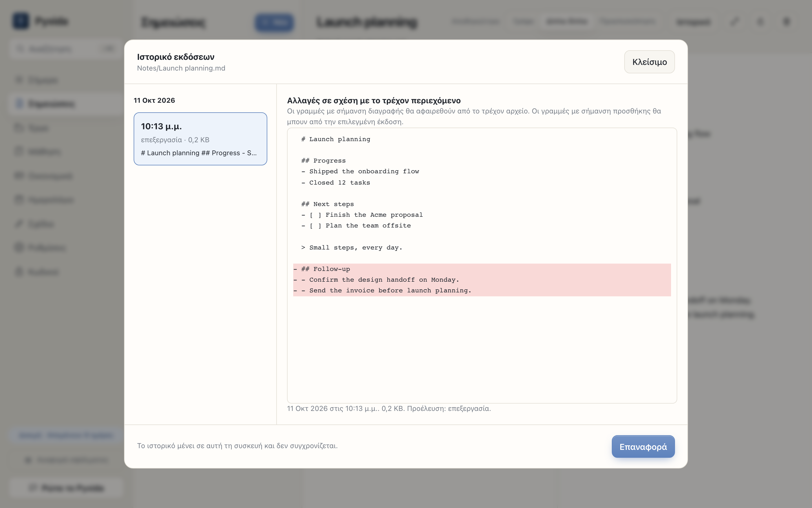This screenshot has width=812, height=508.
Task: Click footer note Το ιστορικό μένει σε αυτή τη συσκευή
Action: (237, 446)
